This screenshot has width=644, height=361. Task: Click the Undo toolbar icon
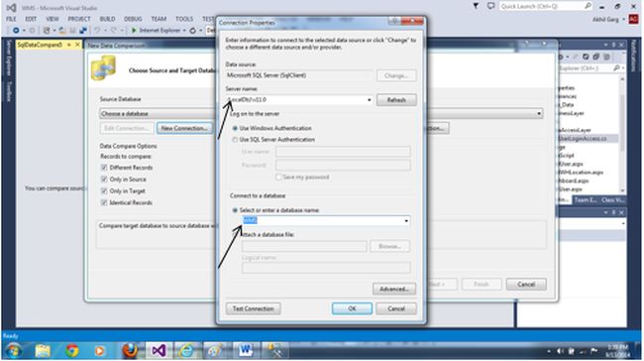[x=97, y=31]
